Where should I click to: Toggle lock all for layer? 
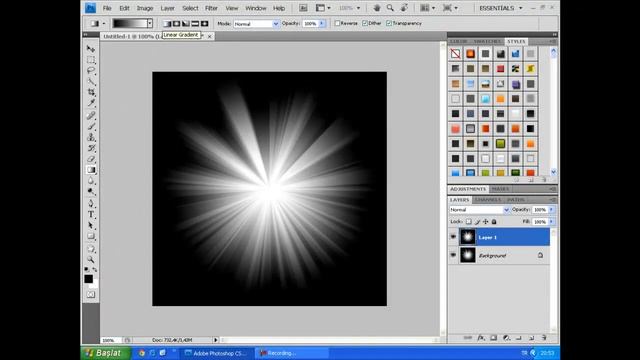(494, 222)
